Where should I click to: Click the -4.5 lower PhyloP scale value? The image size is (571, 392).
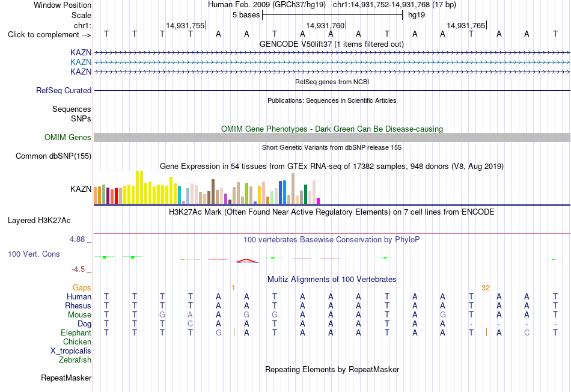(78, 269)
